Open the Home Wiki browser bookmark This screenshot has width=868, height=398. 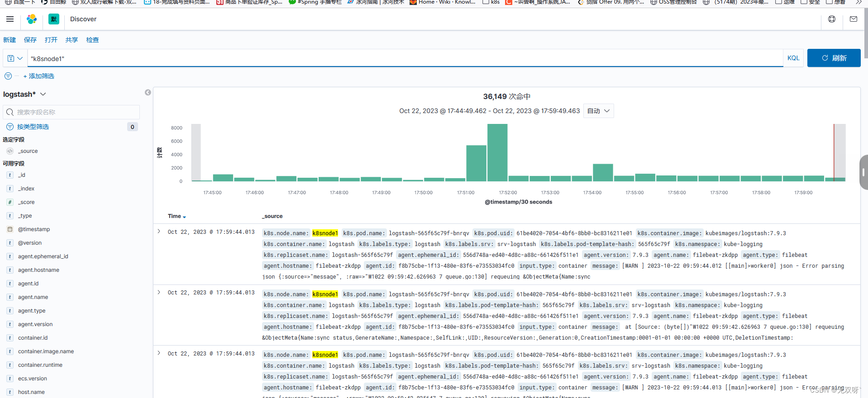click(x=442, y=2)
